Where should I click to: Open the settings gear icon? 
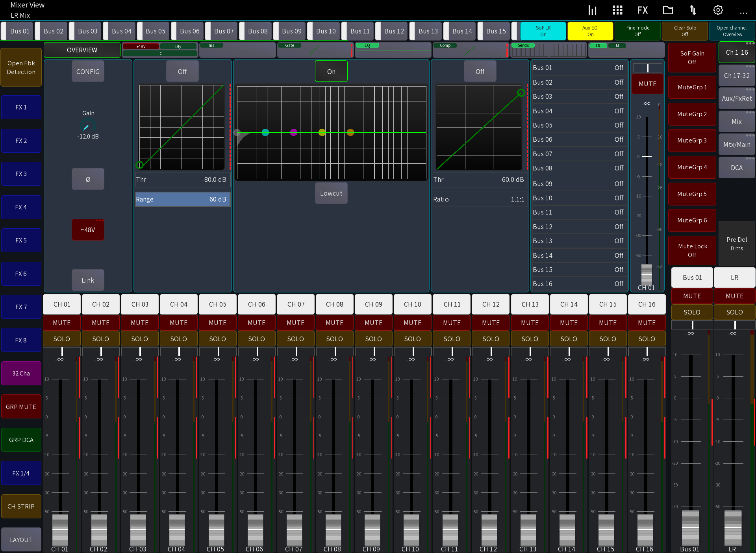(x=718, y=10)
